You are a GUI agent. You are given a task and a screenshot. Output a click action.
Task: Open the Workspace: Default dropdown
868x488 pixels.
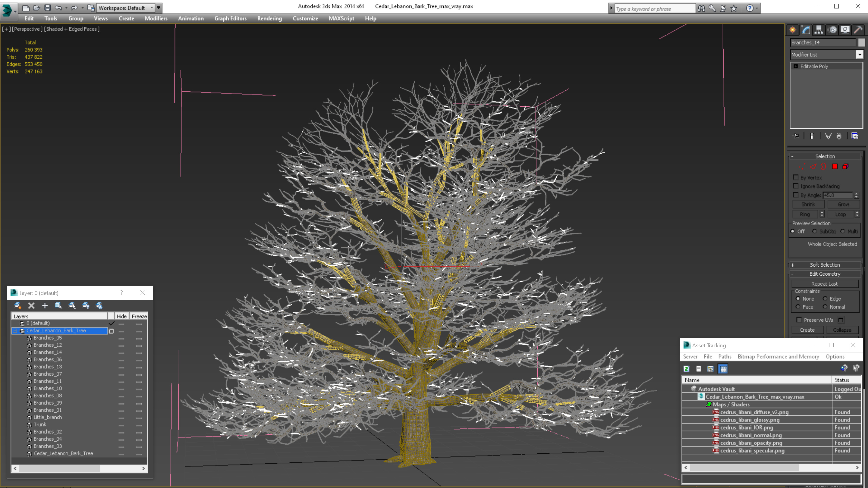click(126, 8)
